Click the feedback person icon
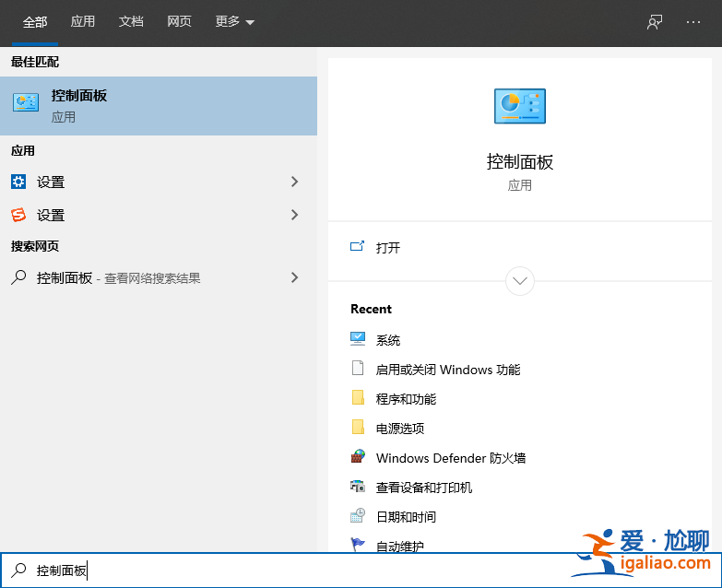Viewport: 722px width, 588px height. click(655, 22)
